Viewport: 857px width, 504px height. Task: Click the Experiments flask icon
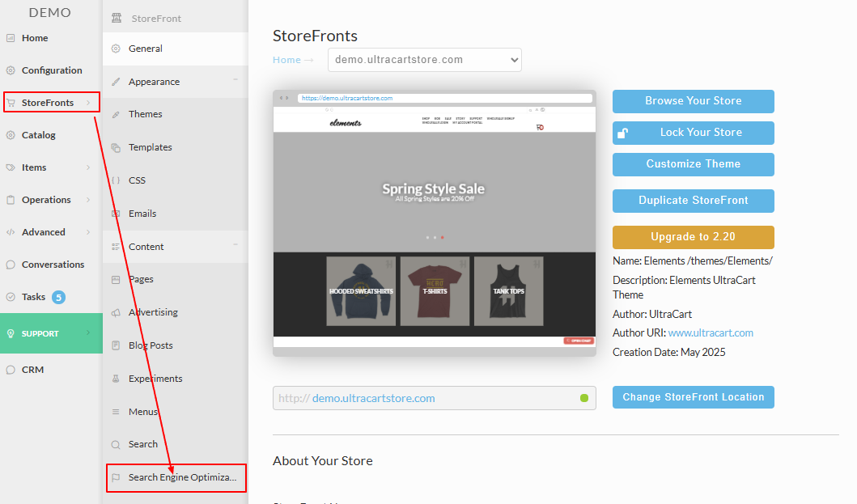tap(116, 379)
